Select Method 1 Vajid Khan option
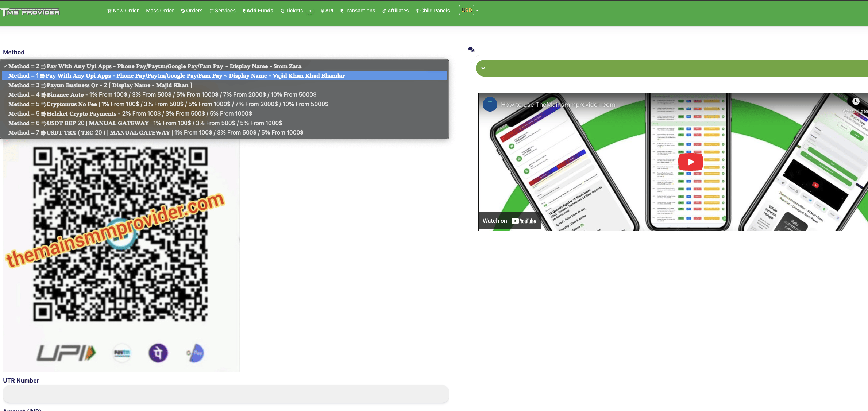This screenshot has height=411, width=868. (x=176, y=76)
